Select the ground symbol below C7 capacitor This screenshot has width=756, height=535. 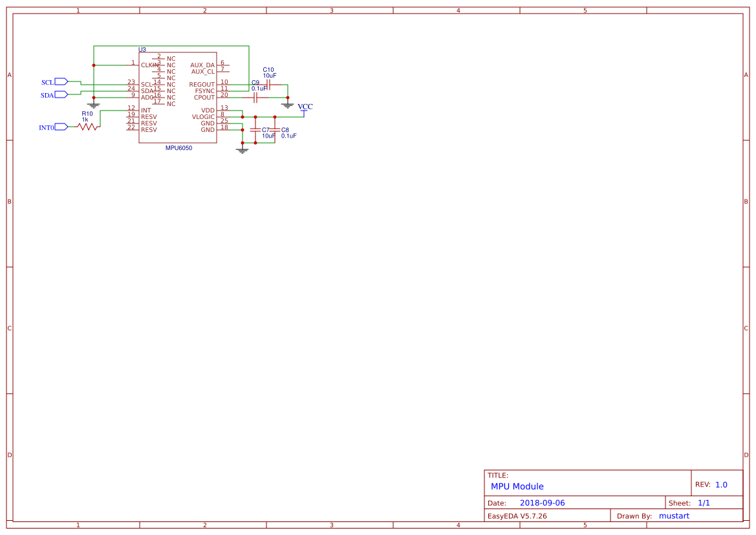[243, 150]
